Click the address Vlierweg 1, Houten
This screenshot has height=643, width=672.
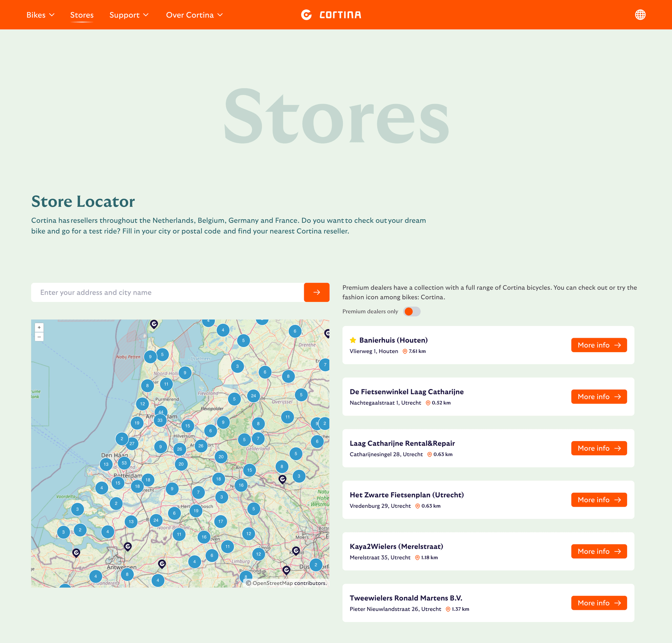pos(373,351)
